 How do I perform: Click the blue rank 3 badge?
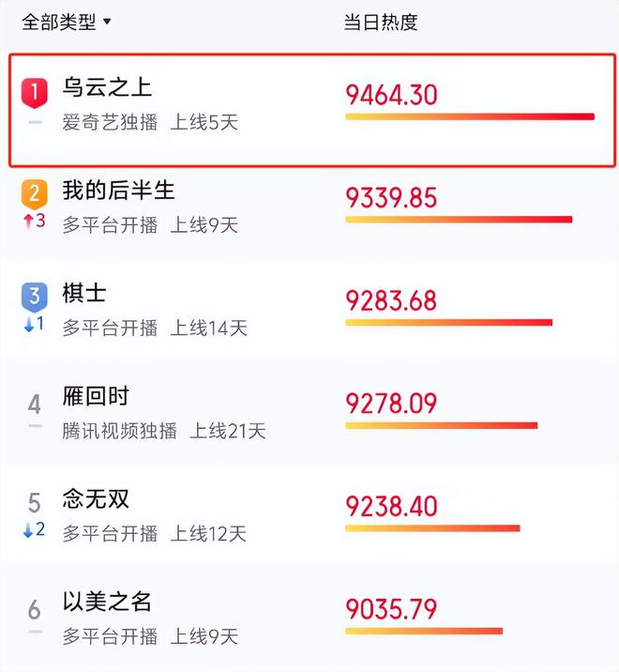35,298
